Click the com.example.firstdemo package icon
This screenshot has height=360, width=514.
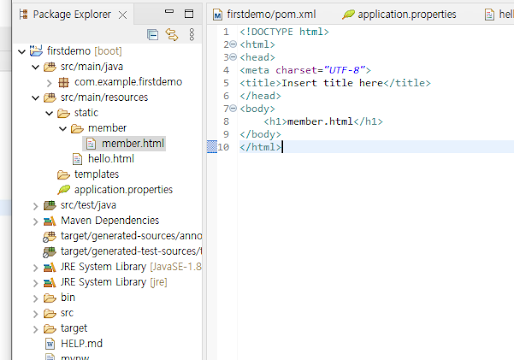click(63, 82)
